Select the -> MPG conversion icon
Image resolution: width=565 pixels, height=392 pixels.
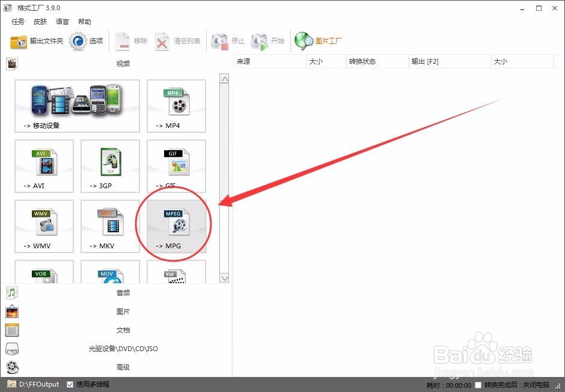point(176,226)
